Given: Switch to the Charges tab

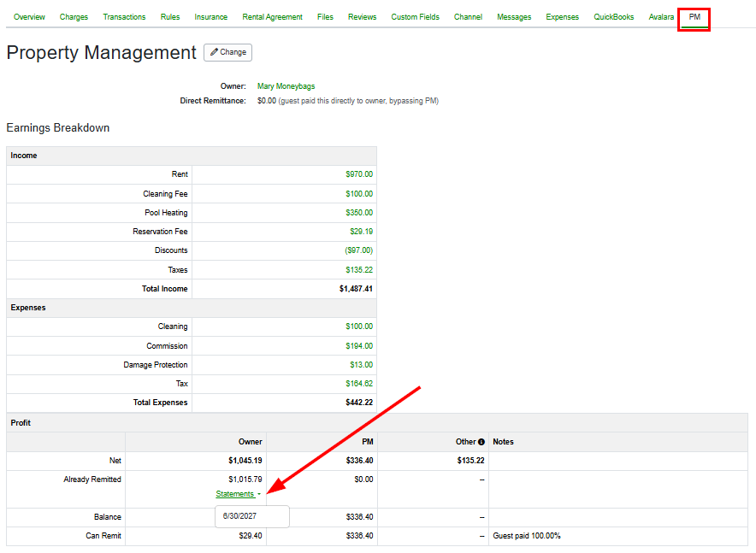Looking at the screenshot, I should 74,17.
